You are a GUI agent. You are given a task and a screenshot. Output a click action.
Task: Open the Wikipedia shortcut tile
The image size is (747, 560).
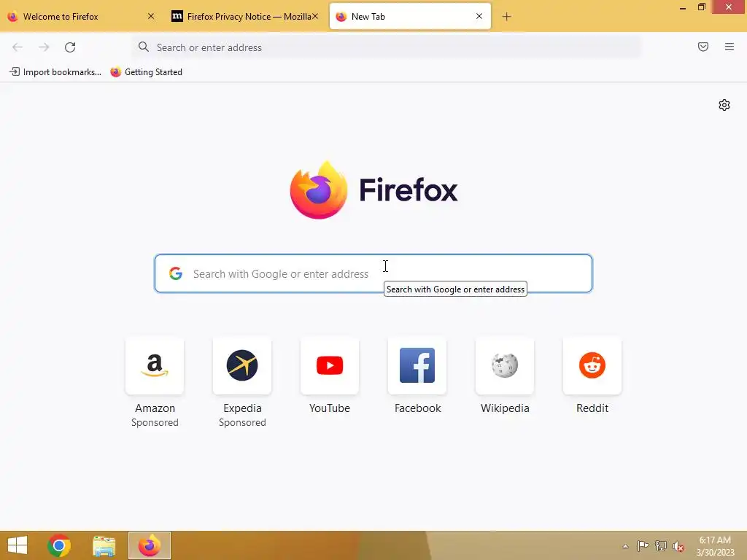pyautogui.click(x=505, y=366)
